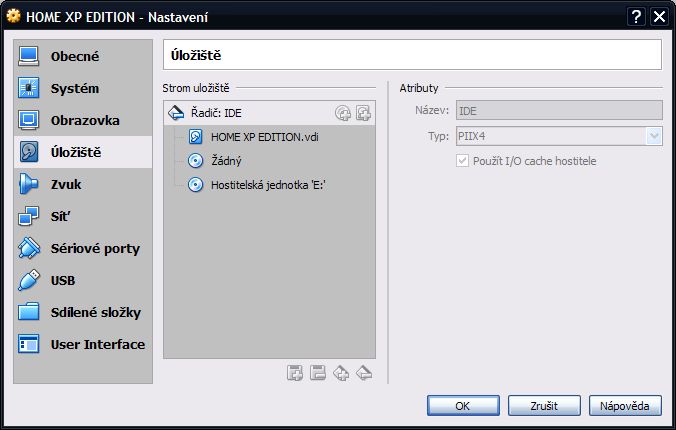Add a new storage controller
Viewport: 676px width, 430px height.
pos(295,373)
